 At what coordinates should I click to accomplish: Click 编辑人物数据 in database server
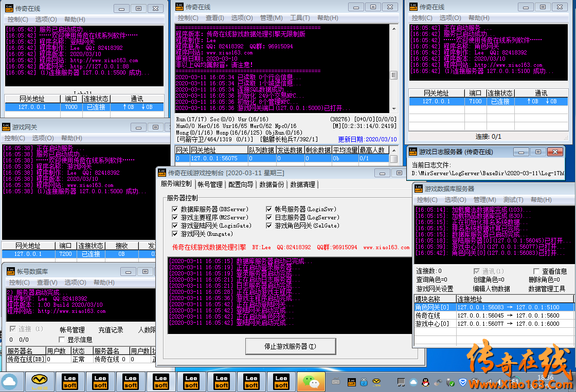click(x=491, y=289)
